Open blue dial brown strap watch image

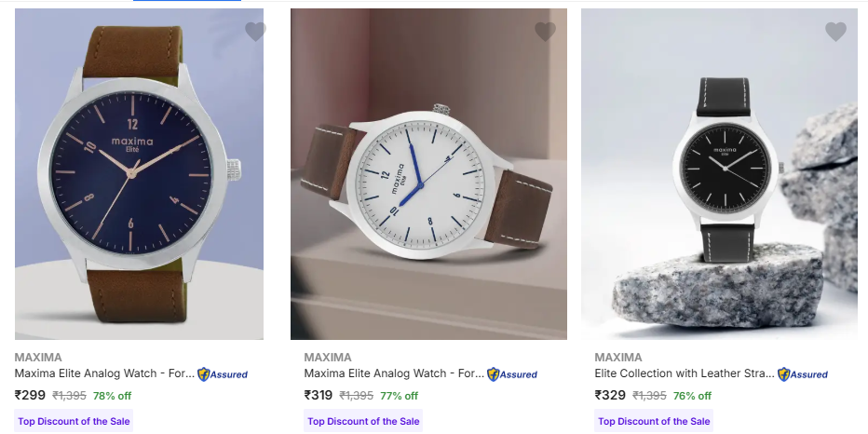(x=139, y=174)
